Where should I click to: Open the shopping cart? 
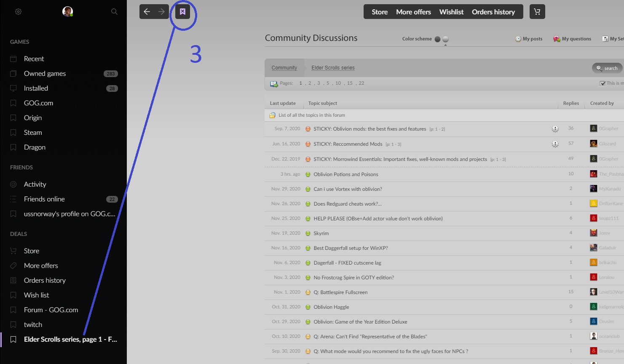point(537,12)
